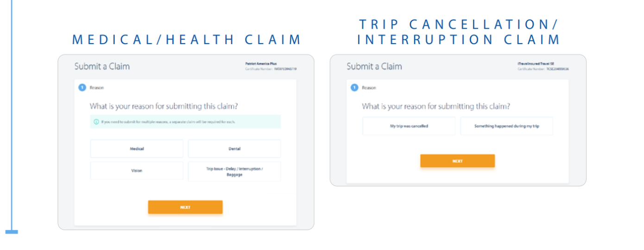The image size is (644, 250).
Task: Click the Medical/Health Claim heading
Action: click(x=187, y=40)
